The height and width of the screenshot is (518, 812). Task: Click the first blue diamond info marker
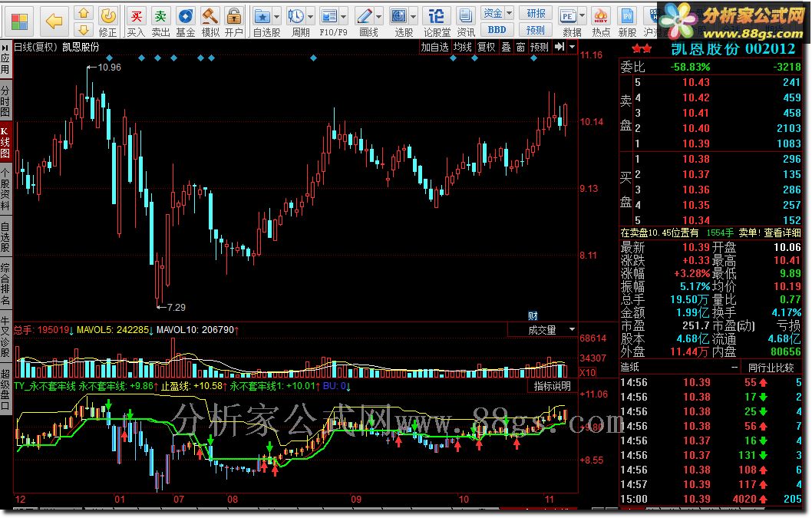(109, 58)
